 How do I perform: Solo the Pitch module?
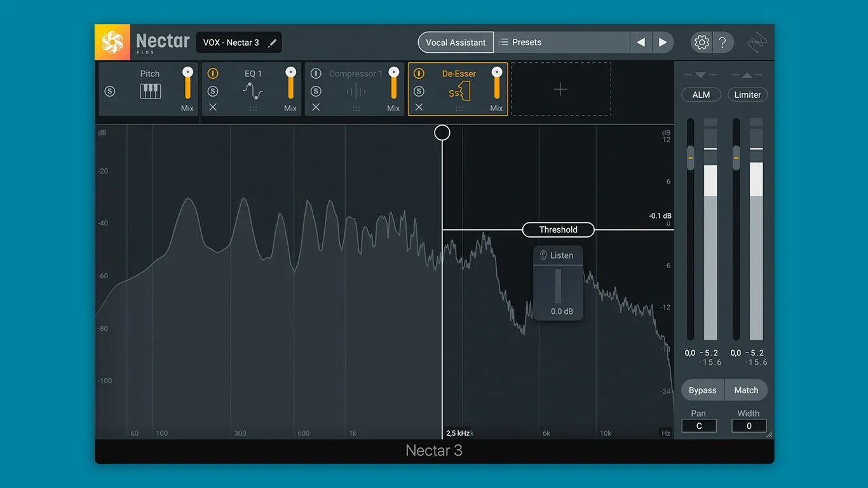pos(110,91)
